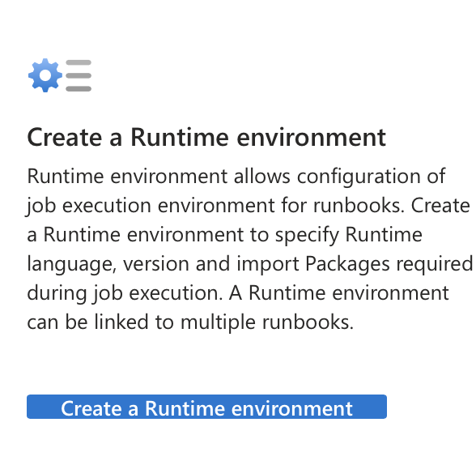Click the top gray bar beside the gear
This screenshot has width=476, height=465.
coord(79,62)
